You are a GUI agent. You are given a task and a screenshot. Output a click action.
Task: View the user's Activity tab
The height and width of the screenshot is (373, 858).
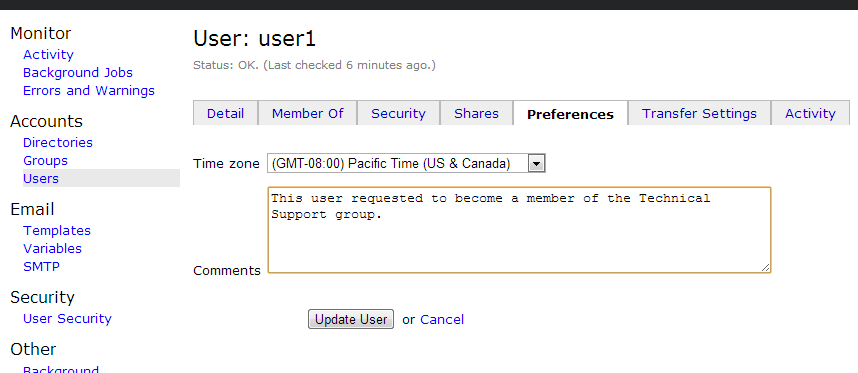pos(810,113)
